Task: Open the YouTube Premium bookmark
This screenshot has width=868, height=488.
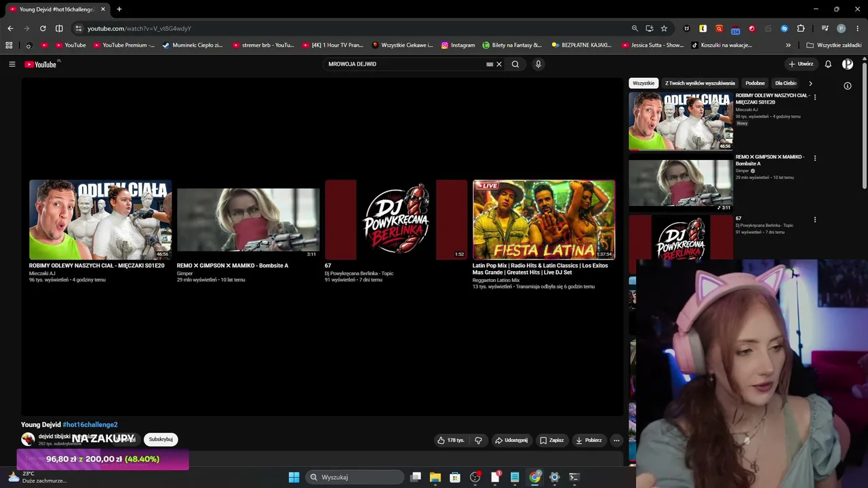Action: tap(124, 45)
